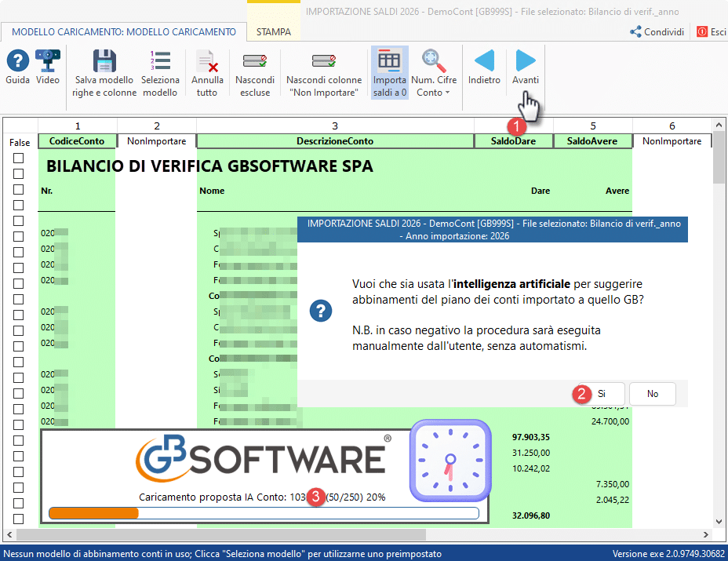Screen dimensions: 728x561
Task: Click the AI loading progress bar
Action: point(264,512)
